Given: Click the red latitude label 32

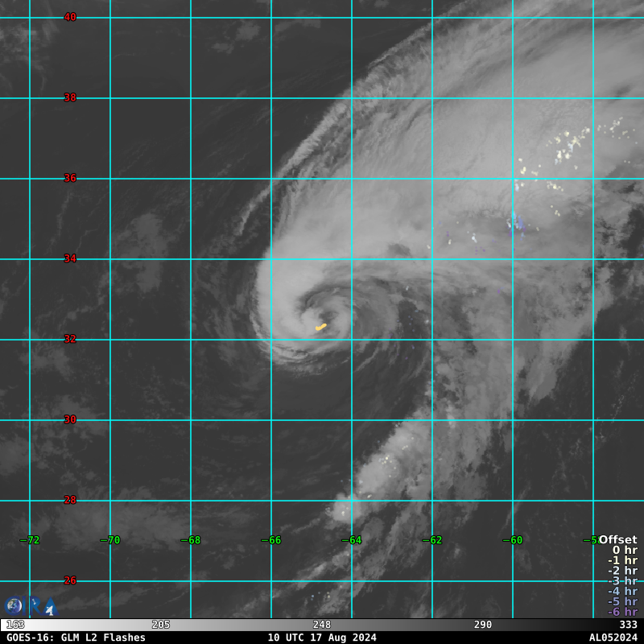Looking at the screenshot, I should click(70, 339).
